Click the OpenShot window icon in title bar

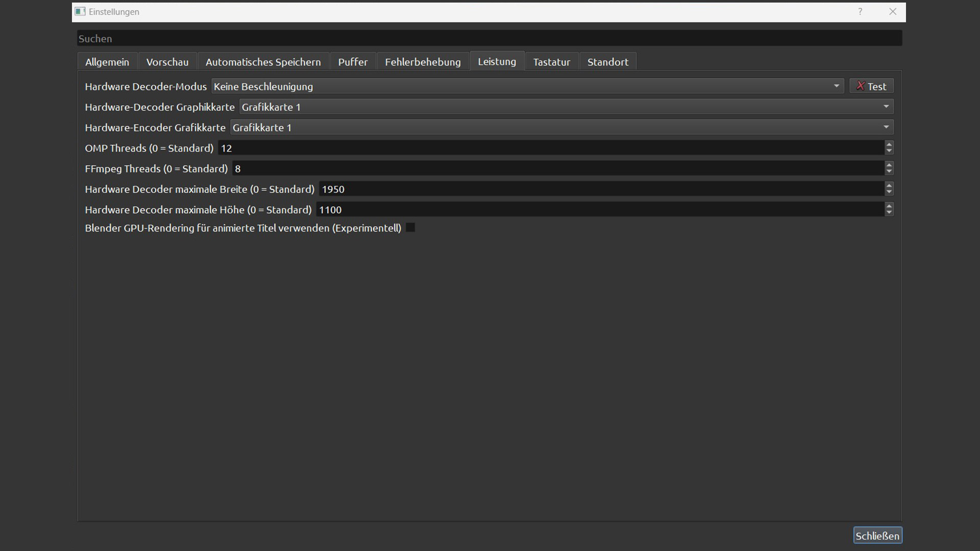(x=80, y=12)
